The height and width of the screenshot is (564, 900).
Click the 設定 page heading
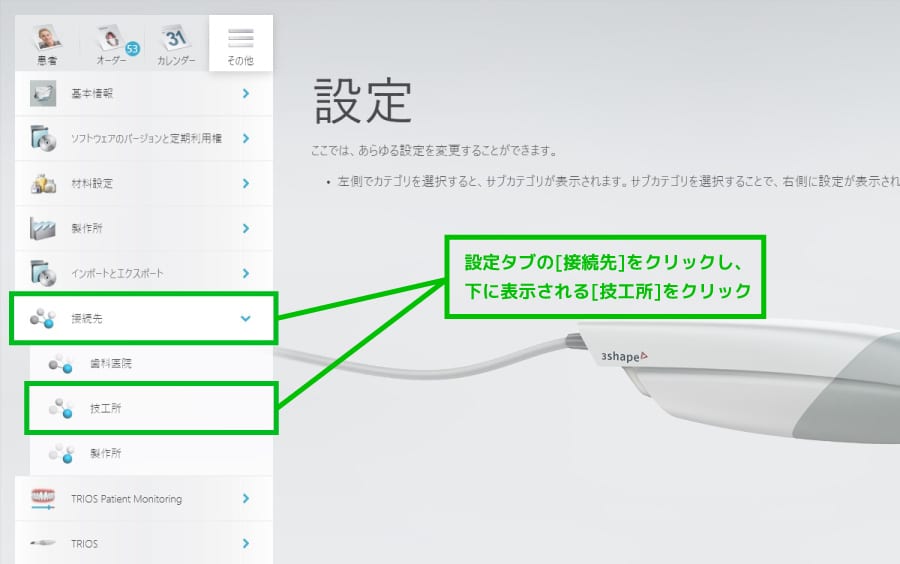click(x=363, y=102)
